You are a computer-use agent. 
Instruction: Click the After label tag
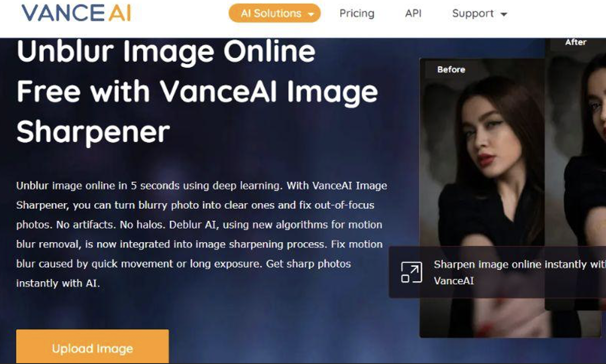click(x=576, y=42)
